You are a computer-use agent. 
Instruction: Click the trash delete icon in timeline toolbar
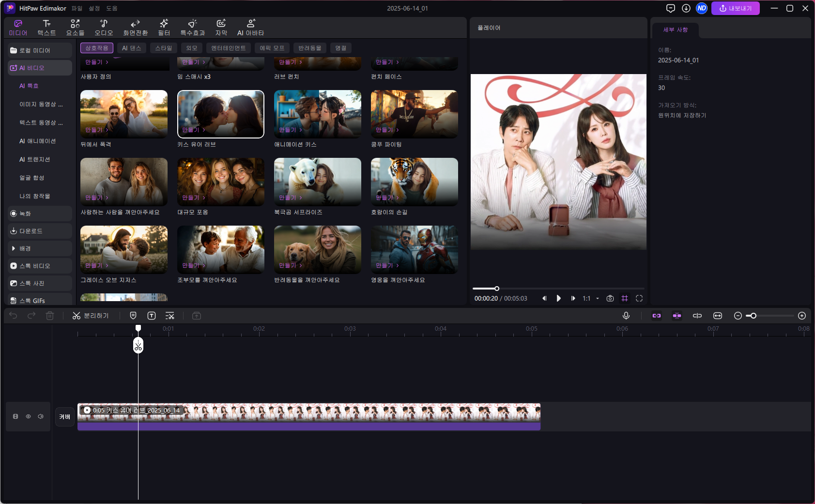tap(50, 316)
